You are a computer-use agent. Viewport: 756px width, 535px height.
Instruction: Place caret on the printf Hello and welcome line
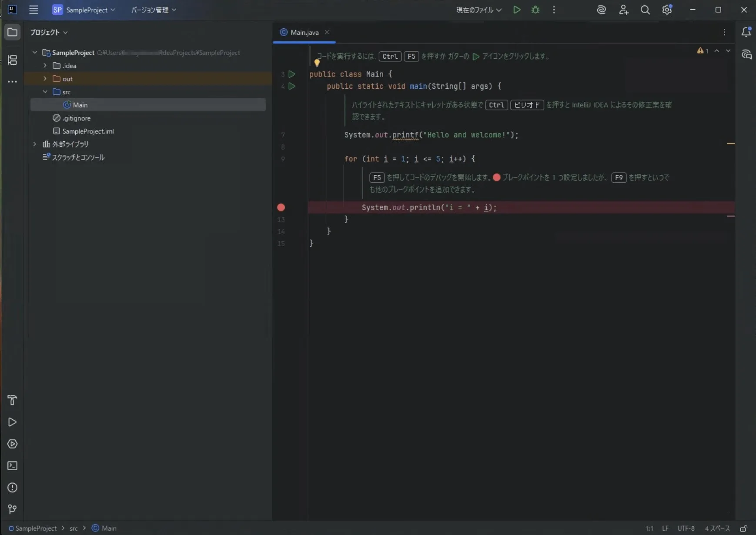pos(431,135)
